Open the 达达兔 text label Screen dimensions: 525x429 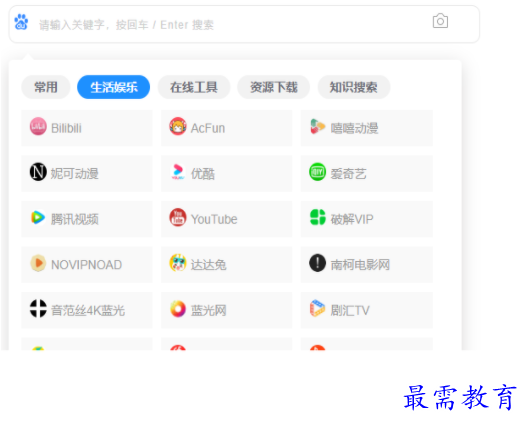[209, 265]
